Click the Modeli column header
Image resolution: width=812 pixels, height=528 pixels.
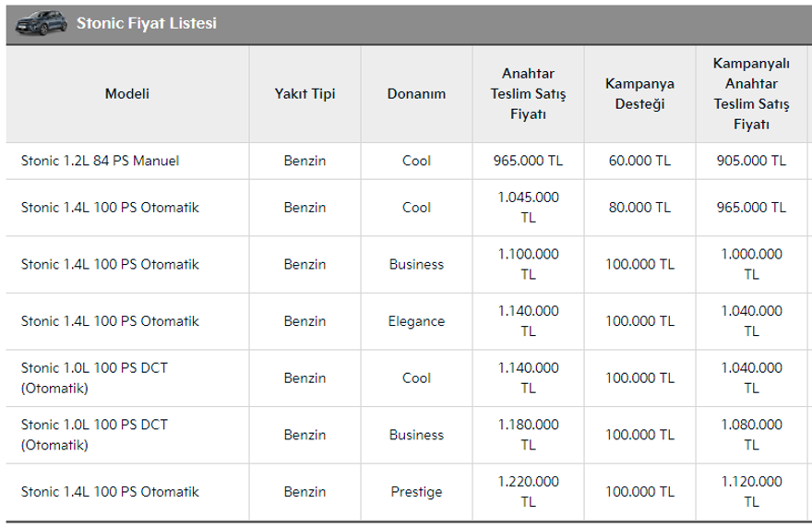127,93
